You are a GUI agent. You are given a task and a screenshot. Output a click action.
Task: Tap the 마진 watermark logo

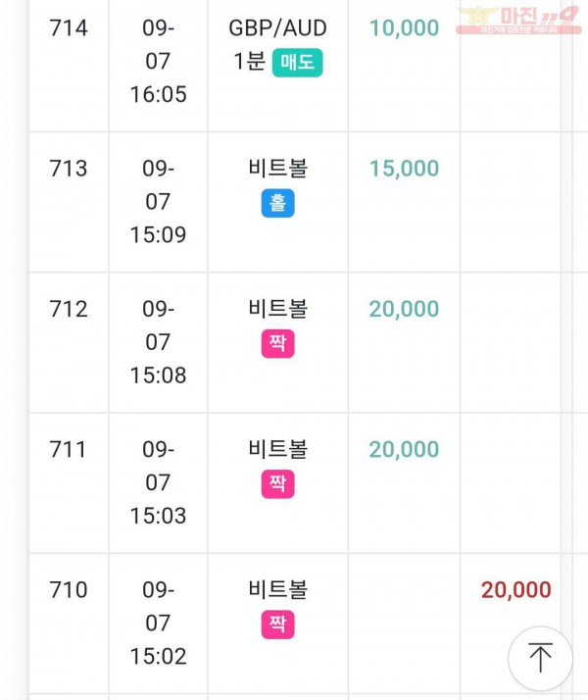coord(518,21)
